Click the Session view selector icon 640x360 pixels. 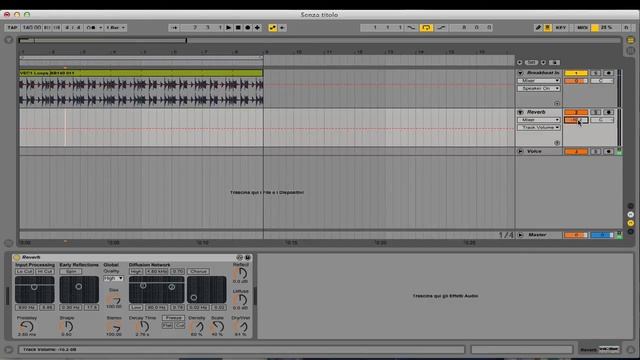[631, 51]
